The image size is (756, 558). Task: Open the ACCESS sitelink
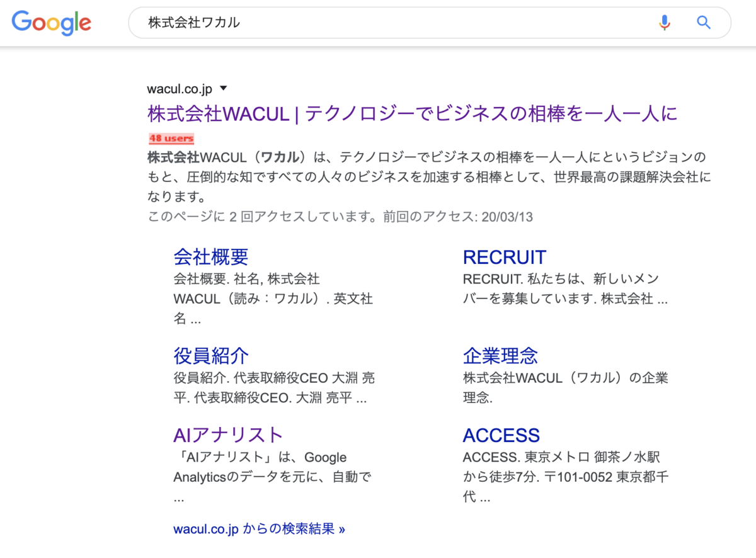click(501, 435)
